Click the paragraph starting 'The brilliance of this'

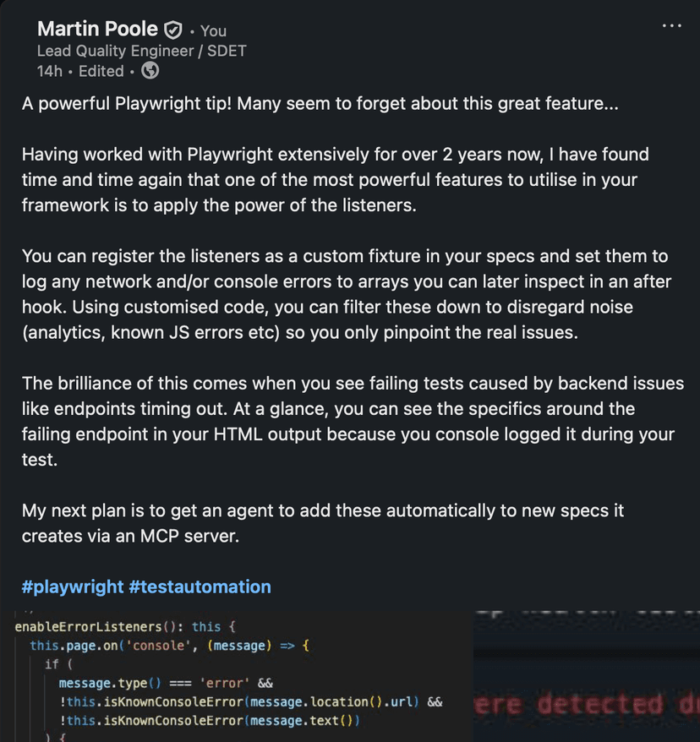tap(353, 421)
